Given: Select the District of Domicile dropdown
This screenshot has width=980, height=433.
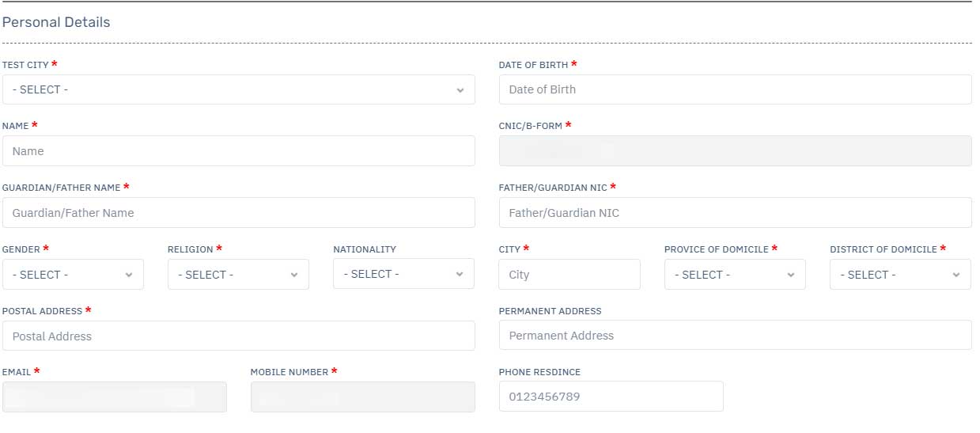Looking at the screenshot, I should click(900, 275).
